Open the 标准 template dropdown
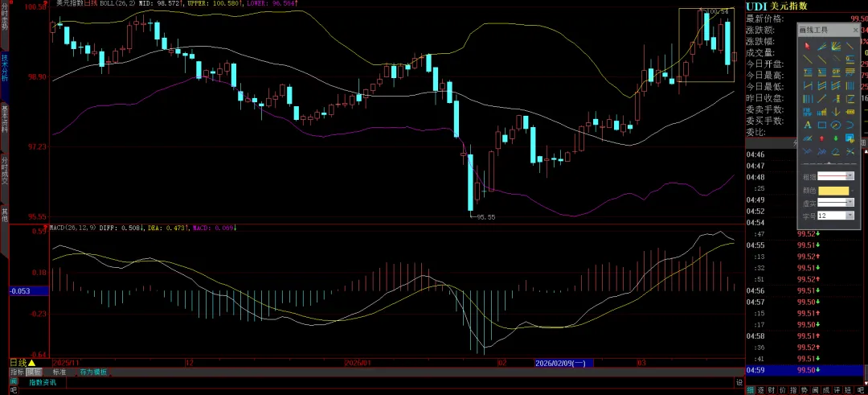Viewport: 868px width, 395px height. [x=59, y=372]
